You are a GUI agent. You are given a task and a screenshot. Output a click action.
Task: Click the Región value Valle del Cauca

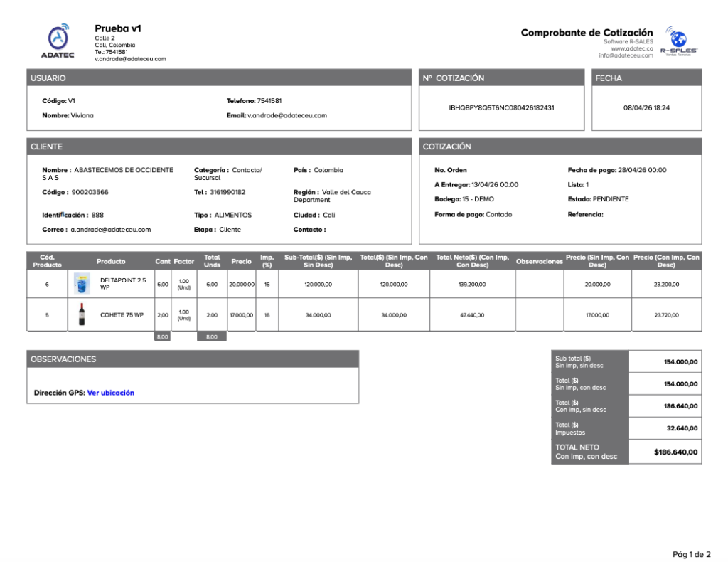pos(346,192)
